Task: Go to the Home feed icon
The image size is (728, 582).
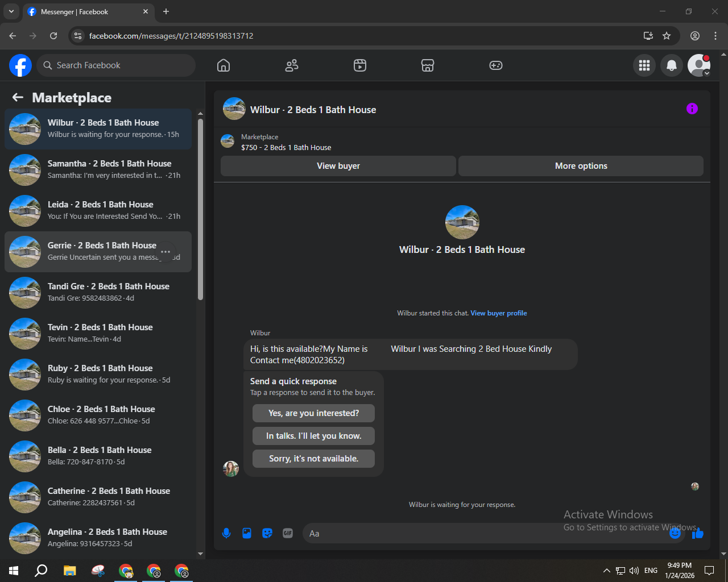Action: pos(224,65)
